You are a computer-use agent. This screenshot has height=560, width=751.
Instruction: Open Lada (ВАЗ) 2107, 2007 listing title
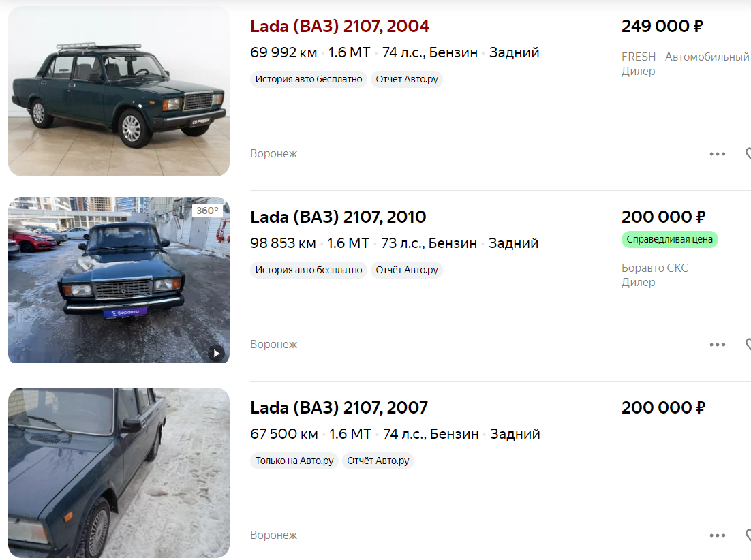click(339, 408)
